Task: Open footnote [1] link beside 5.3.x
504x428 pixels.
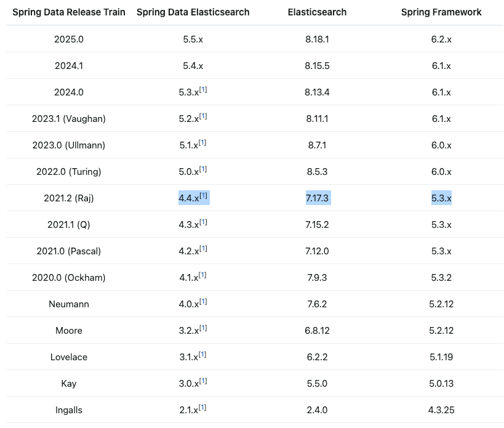Action: click(x=203, y=90)
